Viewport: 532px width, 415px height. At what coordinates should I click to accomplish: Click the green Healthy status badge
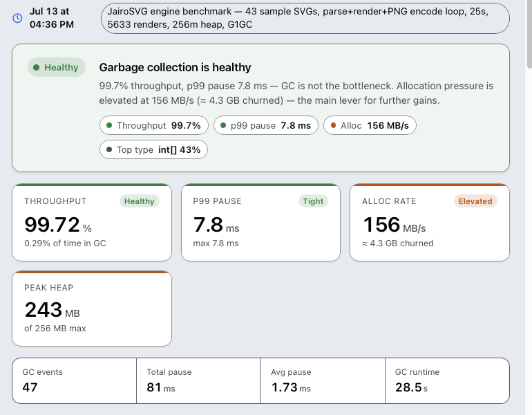57,67
